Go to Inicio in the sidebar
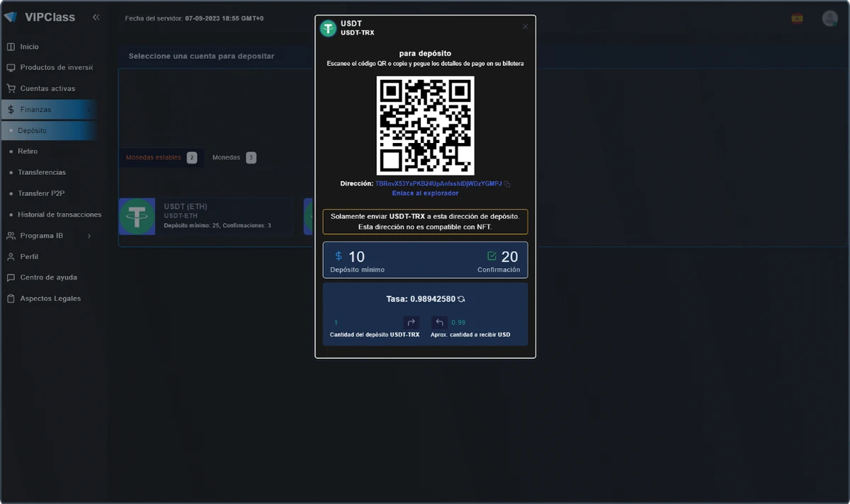This screenshot has width=850, height=504. pos(30,47)
